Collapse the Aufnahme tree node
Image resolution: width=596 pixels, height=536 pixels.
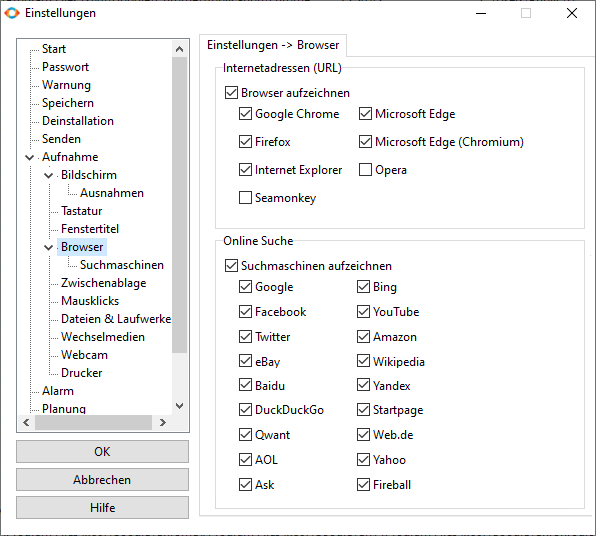click(x=30, y=157)
